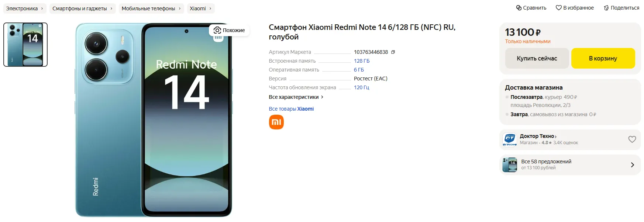Open Все товары Xiaomi link
Screen dimensions: 644x222
291,109
